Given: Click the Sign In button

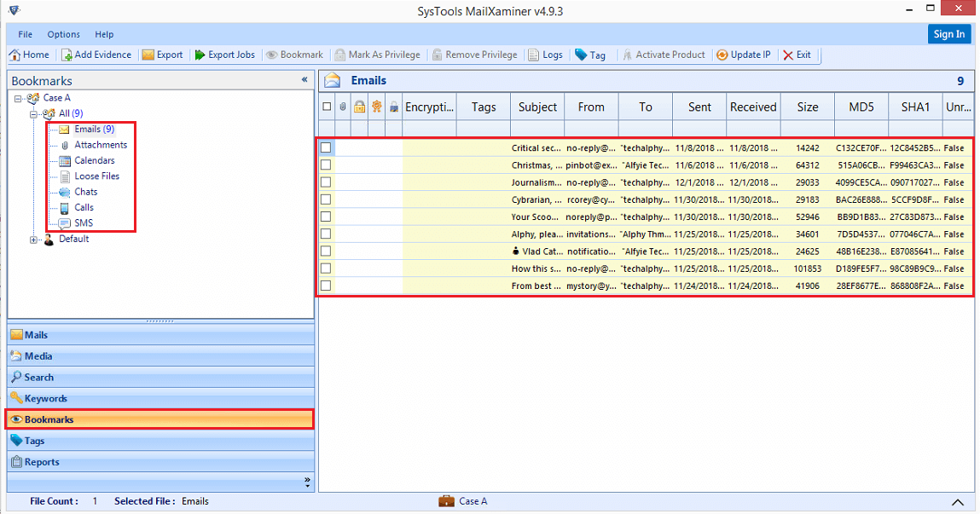Looking at the screenshot, I should click(x=948, y=33).
